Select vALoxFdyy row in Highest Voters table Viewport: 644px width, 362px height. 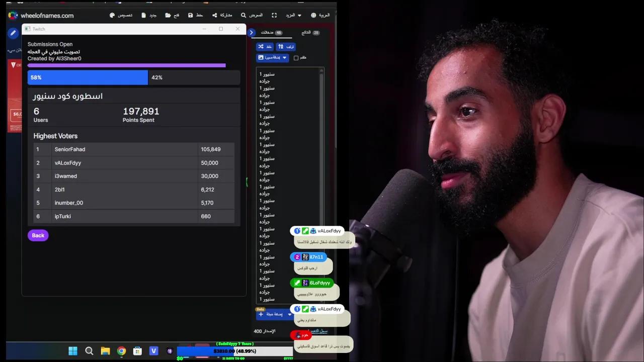134,163
